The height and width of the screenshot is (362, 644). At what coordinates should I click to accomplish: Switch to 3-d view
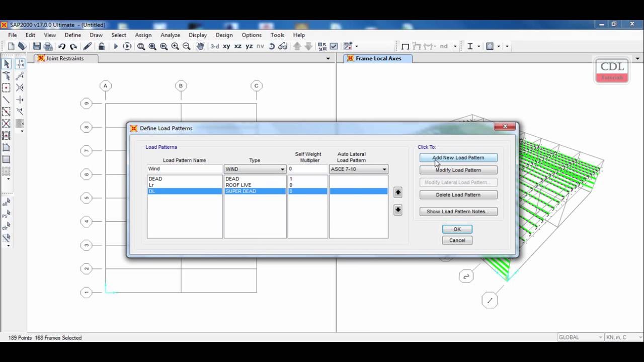click(215, 46)
